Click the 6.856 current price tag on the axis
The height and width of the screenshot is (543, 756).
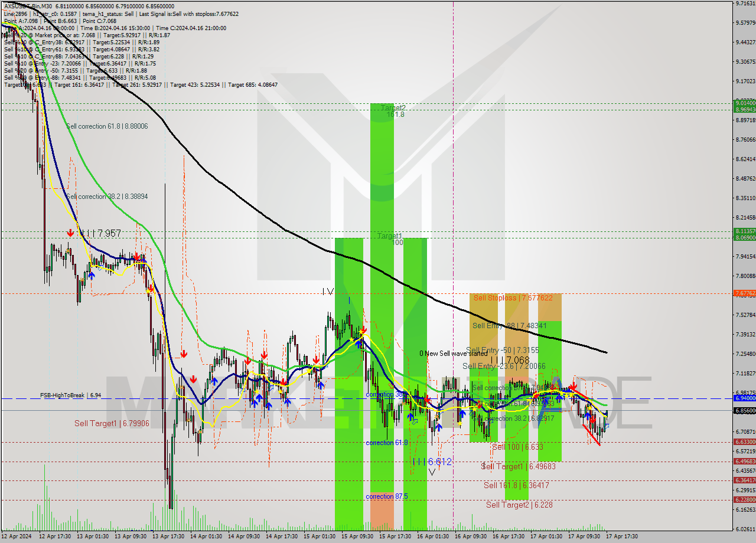click(744, 410)
